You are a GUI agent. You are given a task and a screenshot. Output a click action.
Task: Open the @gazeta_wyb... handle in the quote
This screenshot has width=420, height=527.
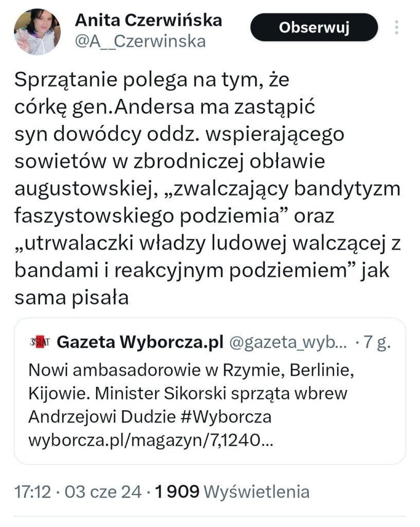(x=288, y=342)
